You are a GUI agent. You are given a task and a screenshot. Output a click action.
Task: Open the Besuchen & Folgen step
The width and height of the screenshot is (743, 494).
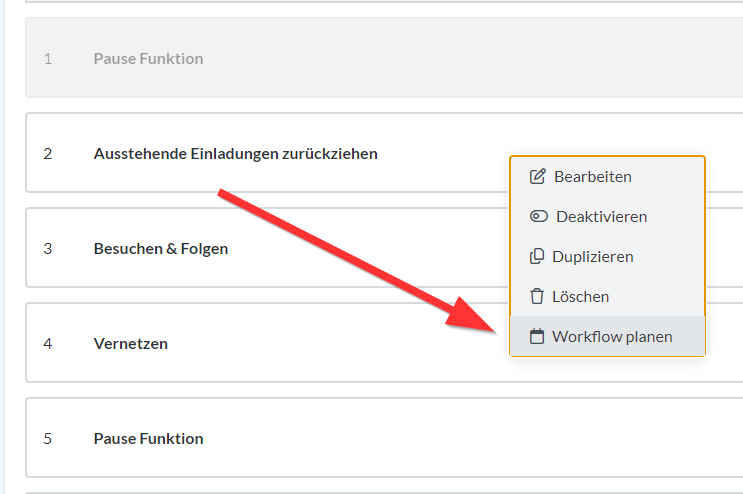(x=161, y=249)
